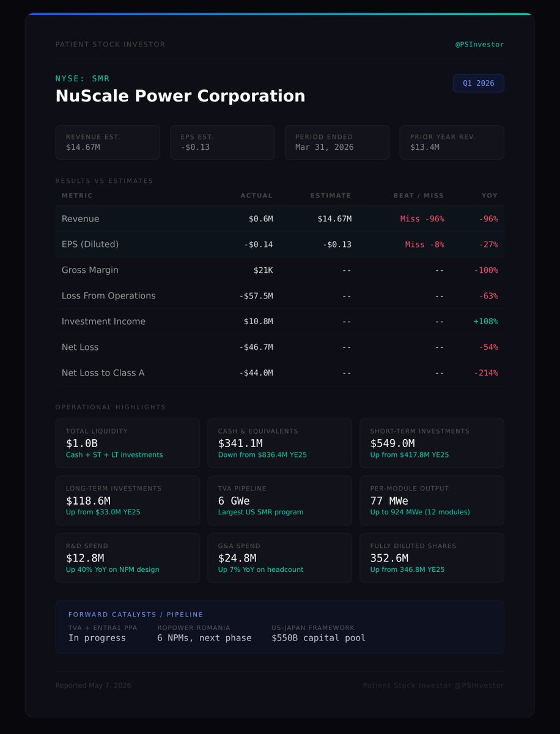Select the EPS (Diluted) row label

(90, 245)
